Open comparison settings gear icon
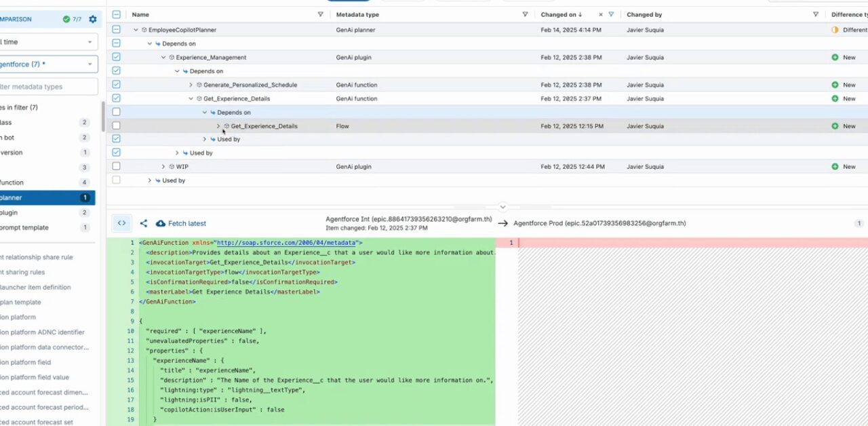 (93, 19)
